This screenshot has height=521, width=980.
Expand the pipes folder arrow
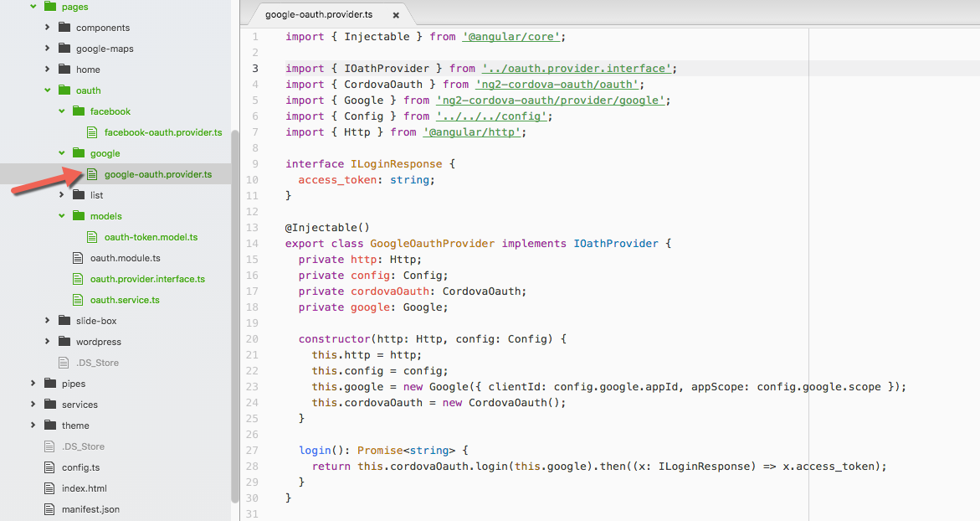[x=33, y=384]
